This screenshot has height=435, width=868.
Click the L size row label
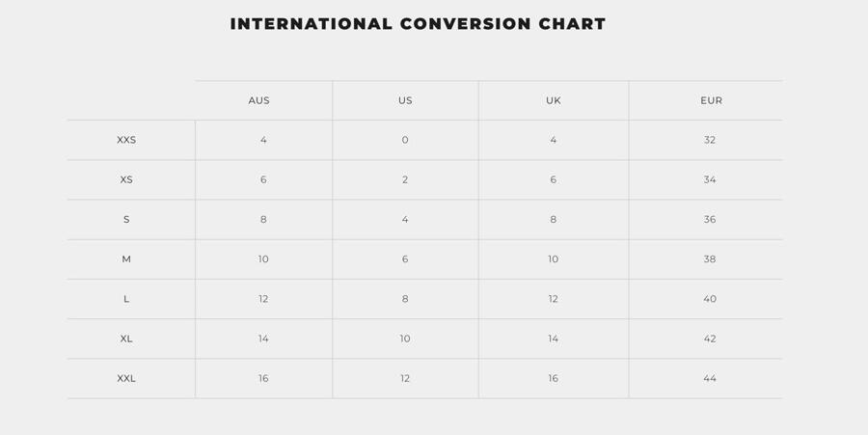(x=126, y=299)
